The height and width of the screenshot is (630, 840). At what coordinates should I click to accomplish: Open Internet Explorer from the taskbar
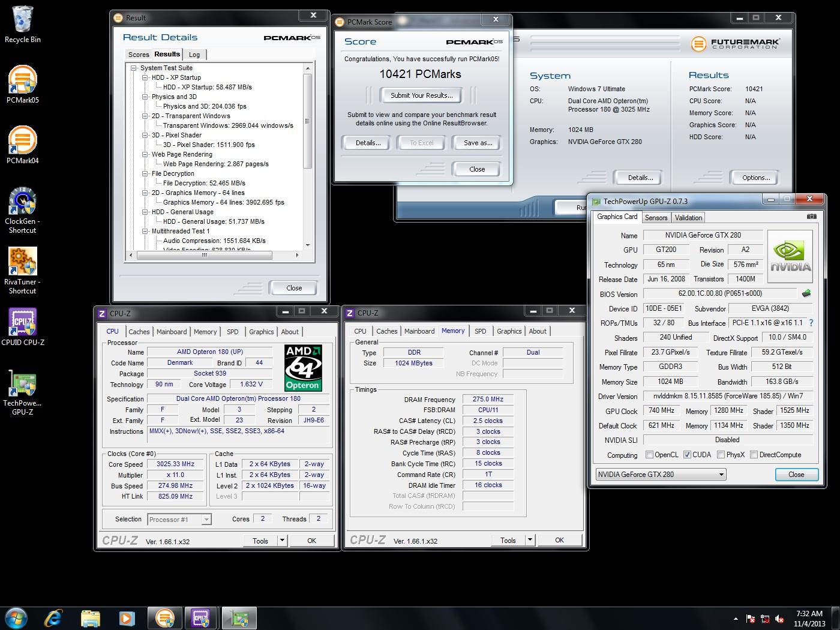tap(53, 617)
